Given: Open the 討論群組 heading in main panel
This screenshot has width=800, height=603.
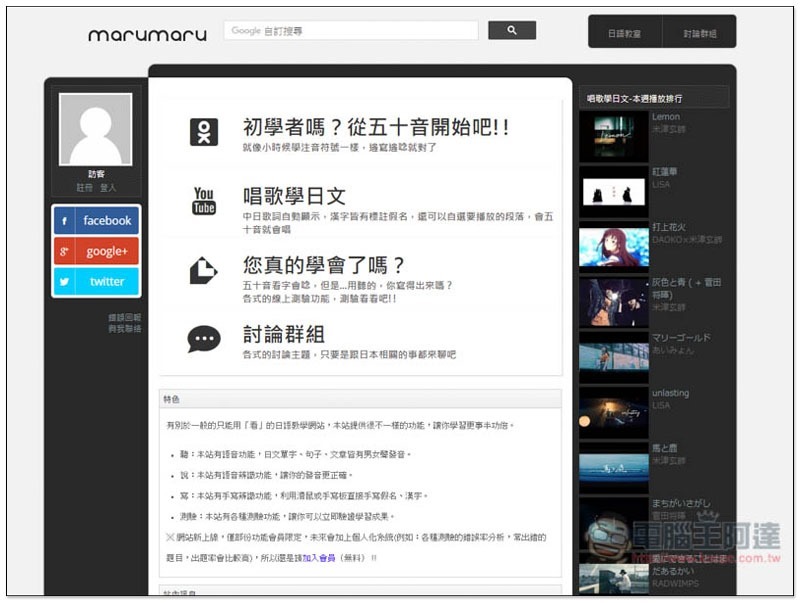Looking at the screenshot, I should tap(284, 335).
